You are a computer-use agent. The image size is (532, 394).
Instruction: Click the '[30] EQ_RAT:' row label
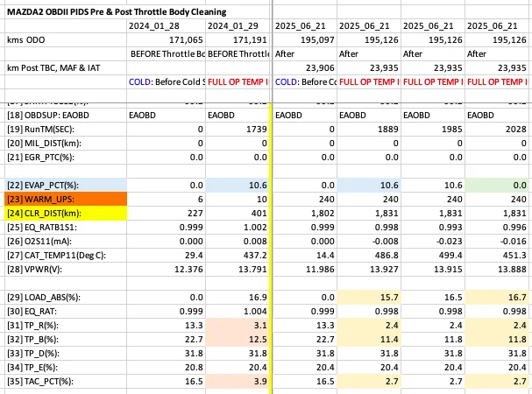point(32,312)
